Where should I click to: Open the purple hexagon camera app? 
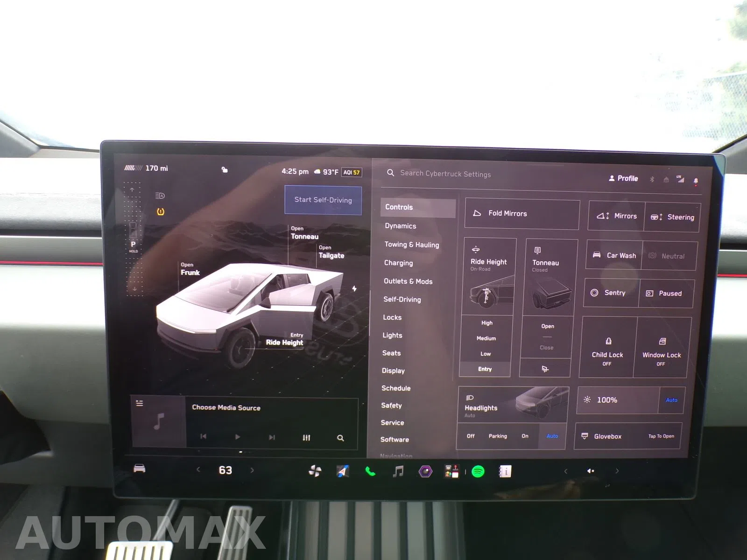(425, 472)
